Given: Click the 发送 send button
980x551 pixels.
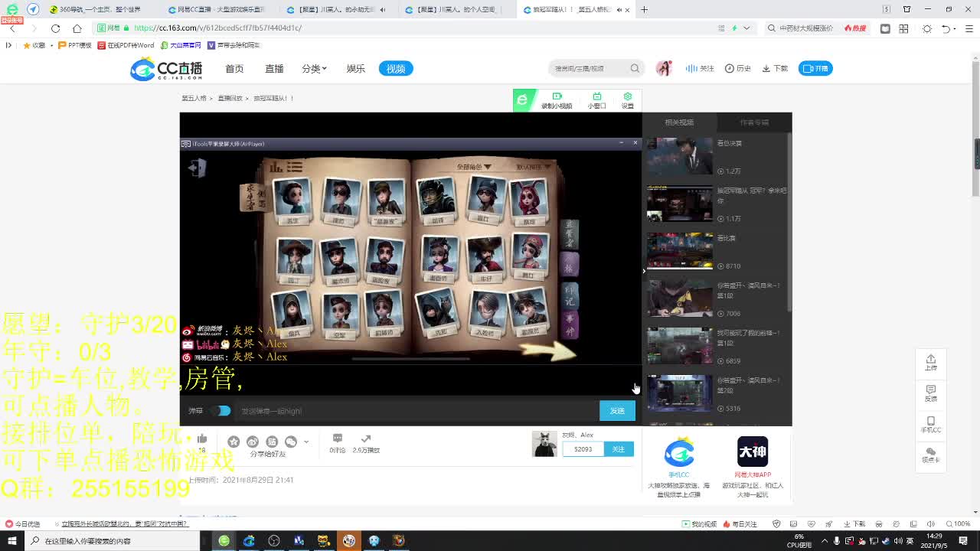Looking at the screenshot, I should click(617, 411).
